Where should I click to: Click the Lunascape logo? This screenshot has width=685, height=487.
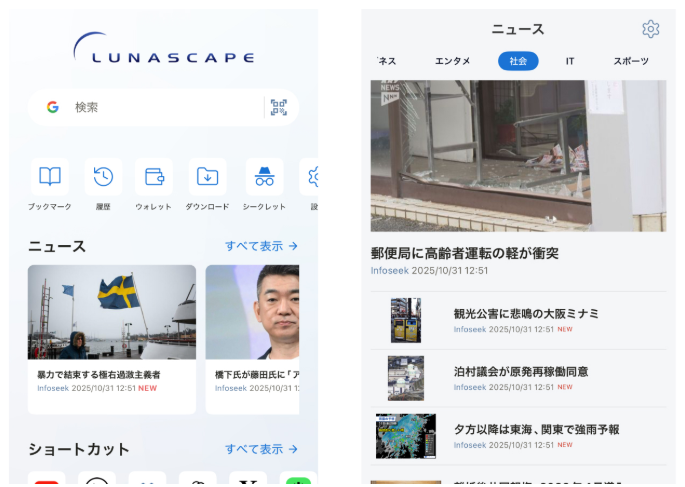click(164, 48)
